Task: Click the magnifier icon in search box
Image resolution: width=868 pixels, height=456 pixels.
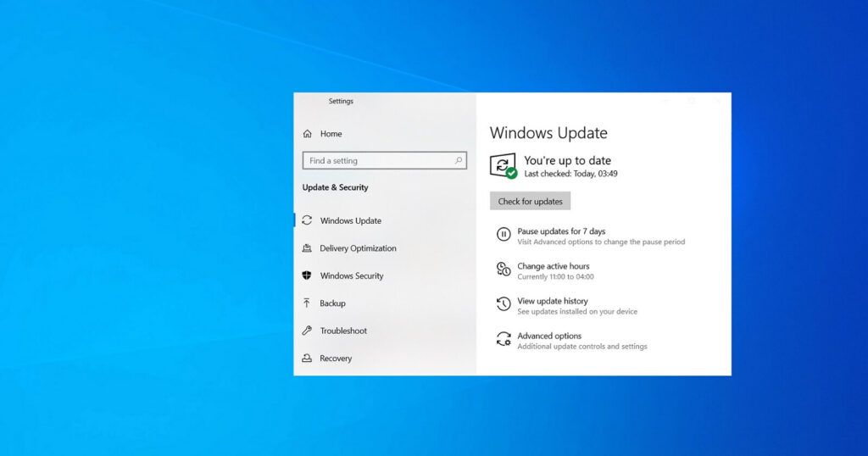Action: 459,160
